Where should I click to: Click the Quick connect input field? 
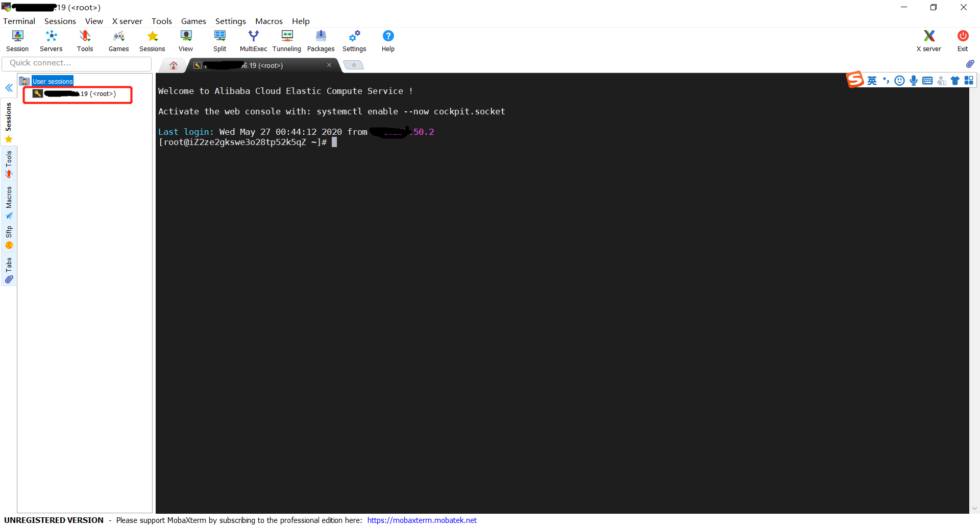pyautogui.click(x=77, y=63)
